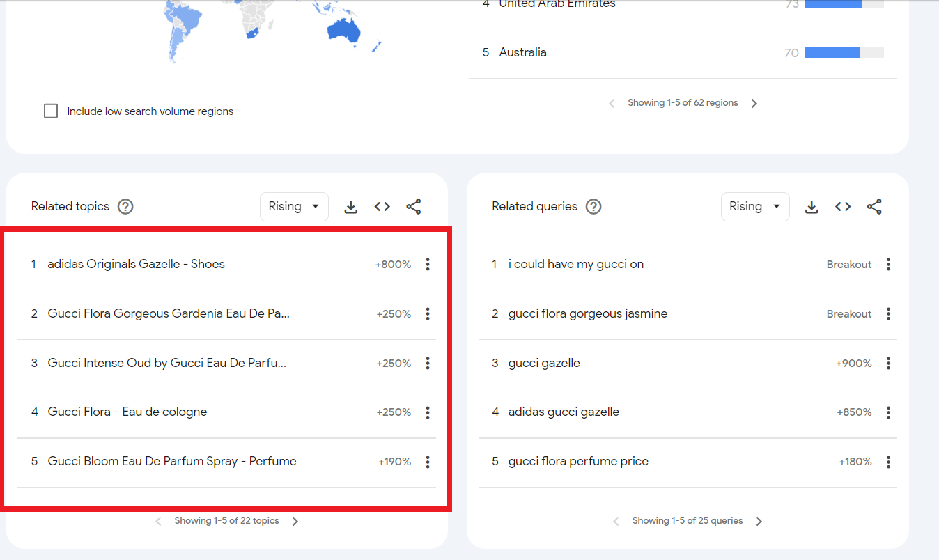This screenshot has width=939, height=560.
Task: Share the Related queries card
Action: click(x=874, y=207)
